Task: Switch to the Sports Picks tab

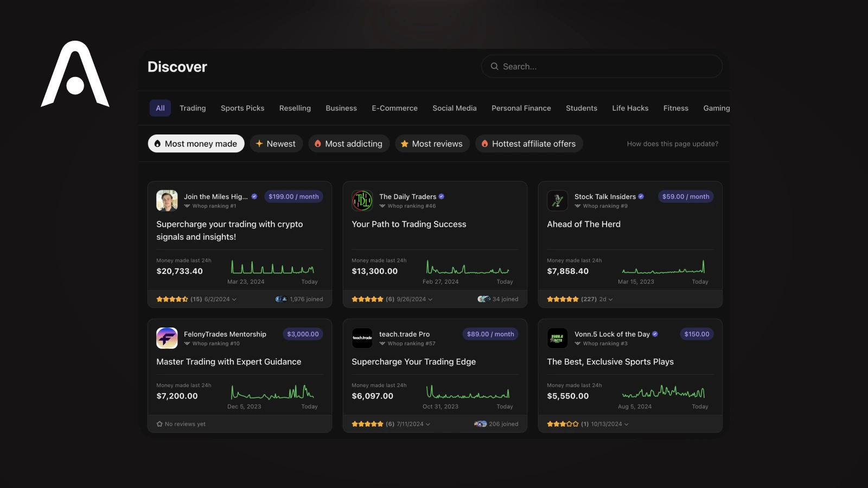Action: (242, 108)
